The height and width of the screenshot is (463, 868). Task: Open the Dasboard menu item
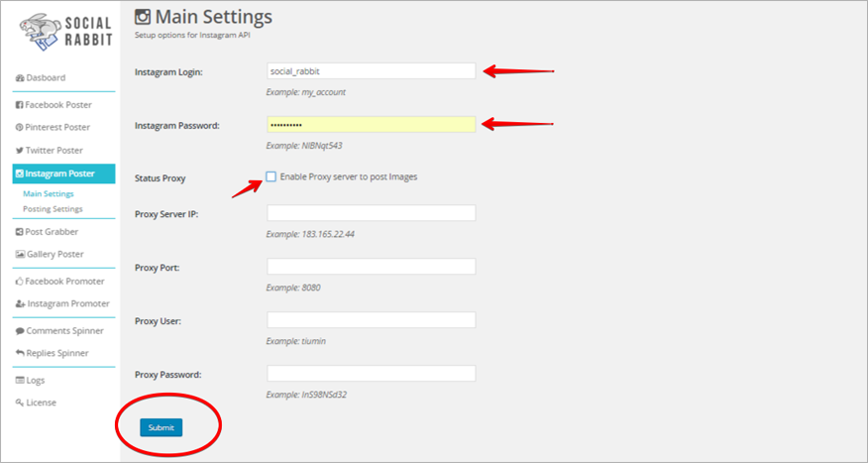[46, 78]
